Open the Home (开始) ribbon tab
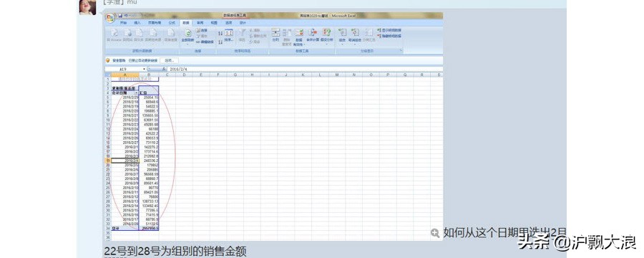 [x=124, y=23]
